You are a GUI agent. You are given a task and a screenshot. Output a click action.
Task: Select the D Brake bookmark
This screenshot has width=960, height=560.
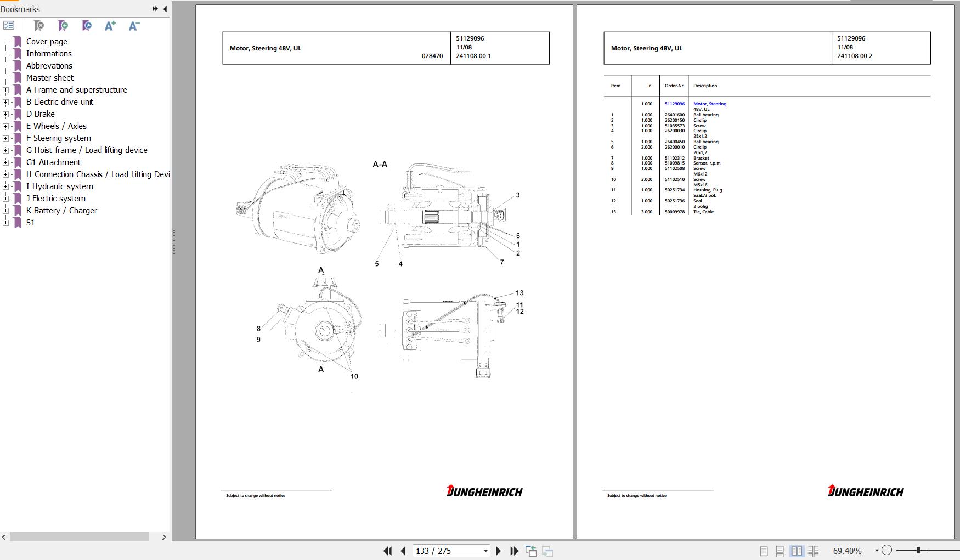[x=40, y=114]
